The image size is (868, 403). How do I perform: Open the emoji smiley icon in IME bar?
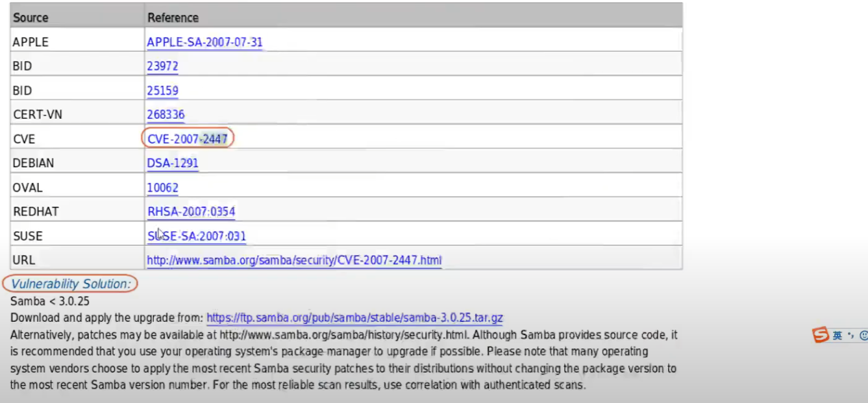pyautogui.click(x=863, y=336)
